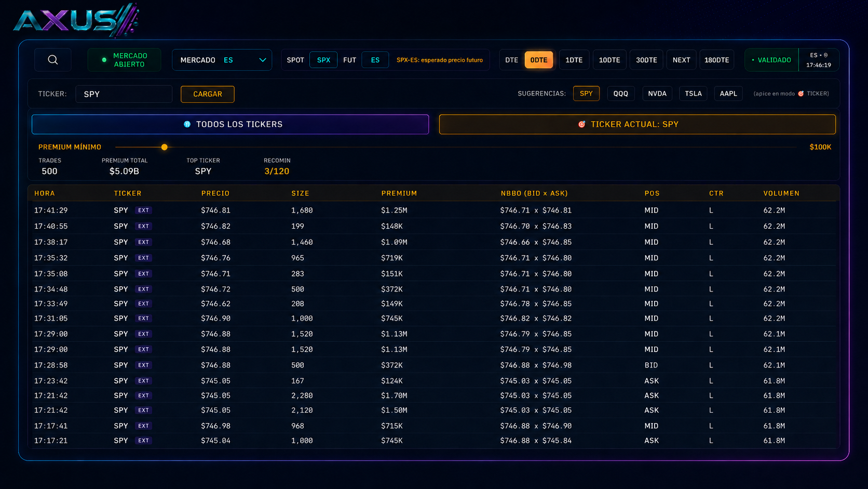868x489 pixels.
Task: Click the size cell 2,280
Action: 302,396
